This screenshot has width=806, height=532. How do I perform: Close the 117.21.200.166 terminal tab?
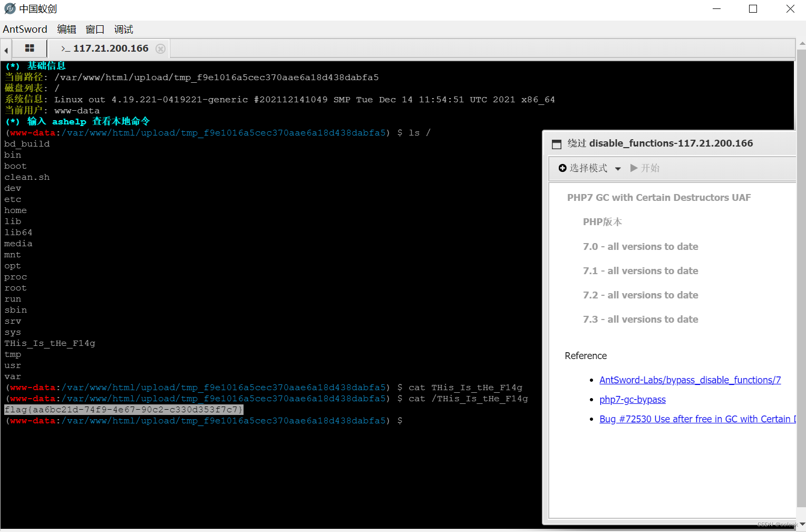(x=160, y=48)
